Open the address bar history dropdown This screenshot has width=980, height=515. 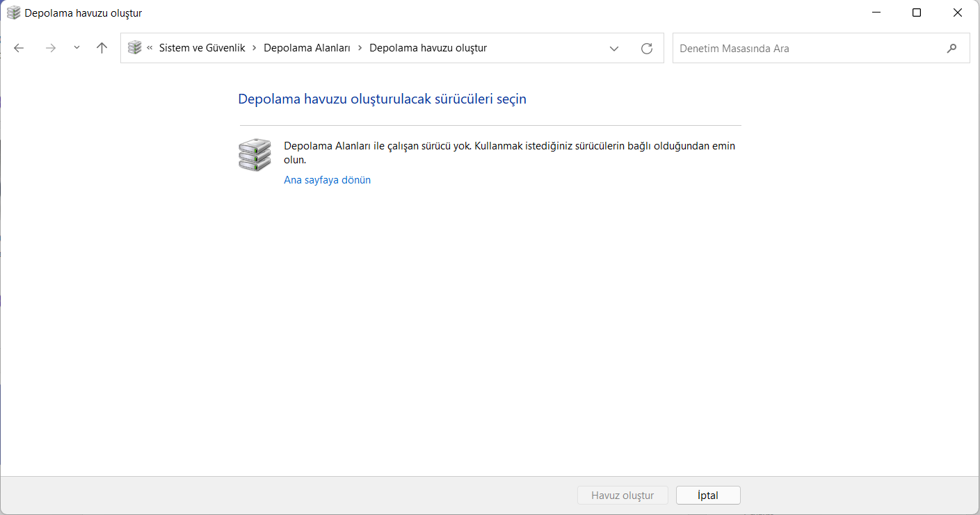tap(614, 49)
